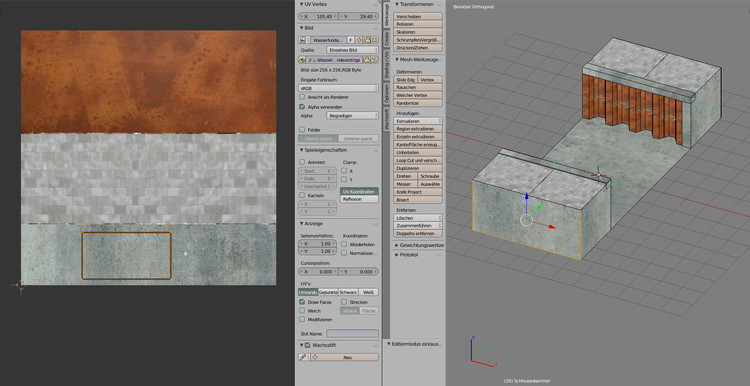The width and height of the screenshot is (750, 386).
Task: Enable Ansicht als Renderer checkbox
Action: [302, 97]
